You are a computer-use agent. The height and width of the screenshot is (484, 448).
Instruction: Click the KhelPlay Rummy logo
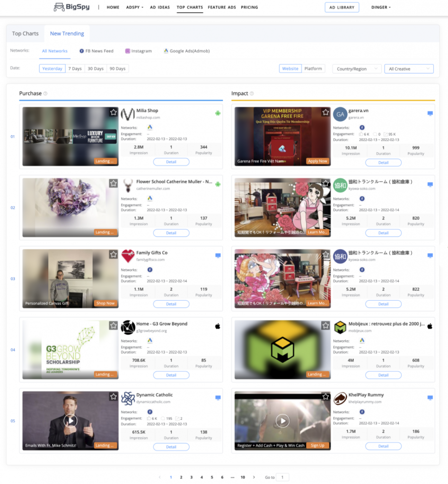click(340, 398)
